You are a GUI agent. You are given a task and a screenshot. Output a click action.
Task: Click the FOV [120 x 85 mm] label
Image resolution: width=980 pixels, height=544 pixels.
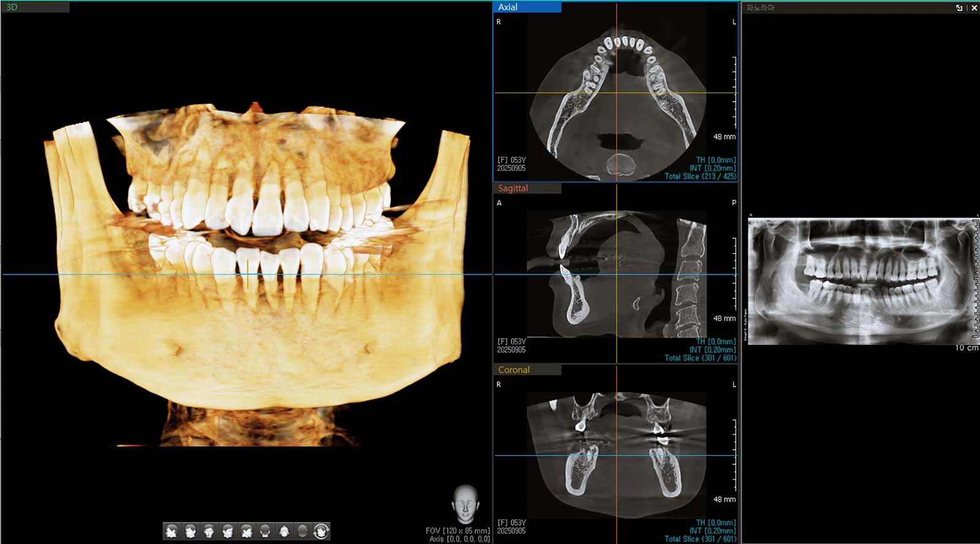coord(458,531)
